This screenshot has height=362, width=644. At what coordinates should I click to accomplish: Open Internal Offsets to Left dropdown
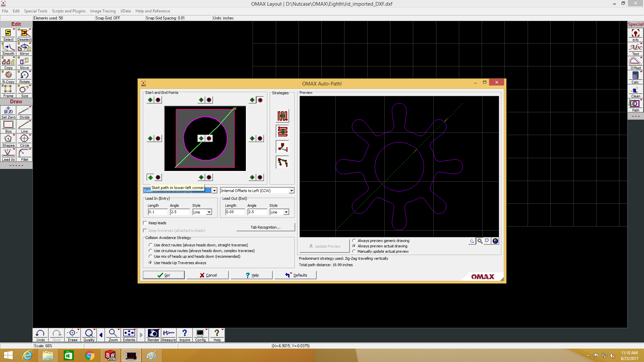pos(291,191)
